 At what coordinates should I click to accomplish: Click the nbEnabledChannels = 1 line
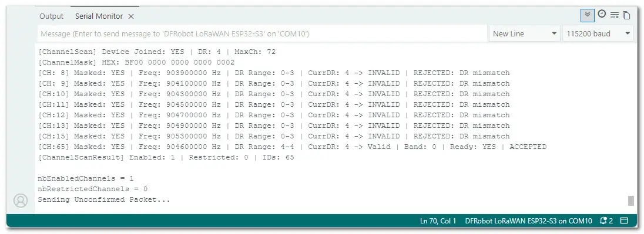85,179
